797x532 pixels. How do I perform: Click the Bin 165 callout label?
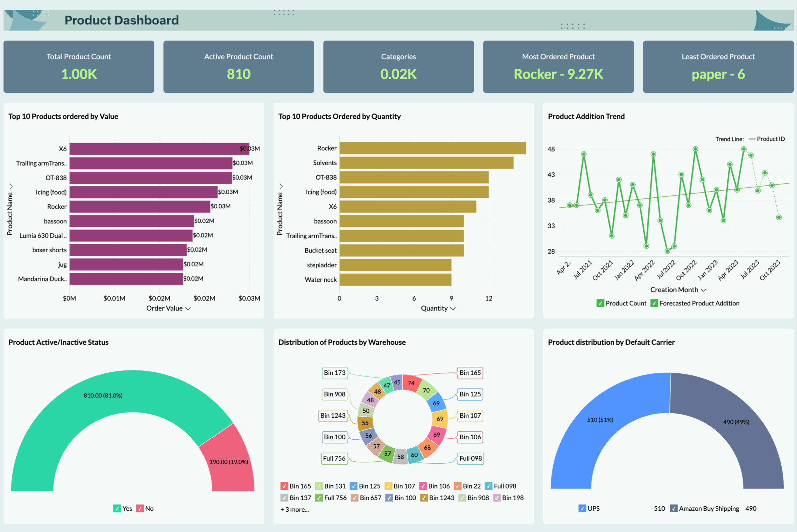click(470, 372)
